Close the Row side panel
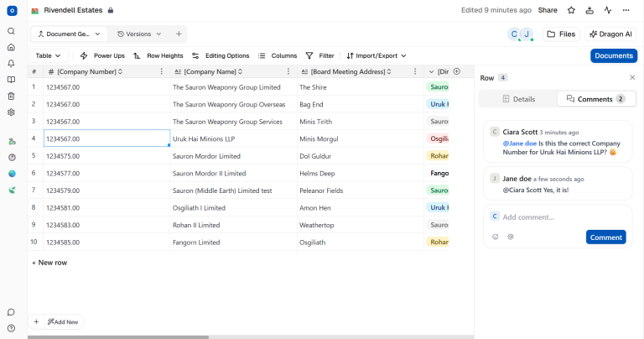The height and width of the screenshot is (339, 644). [x=632, y=77]
